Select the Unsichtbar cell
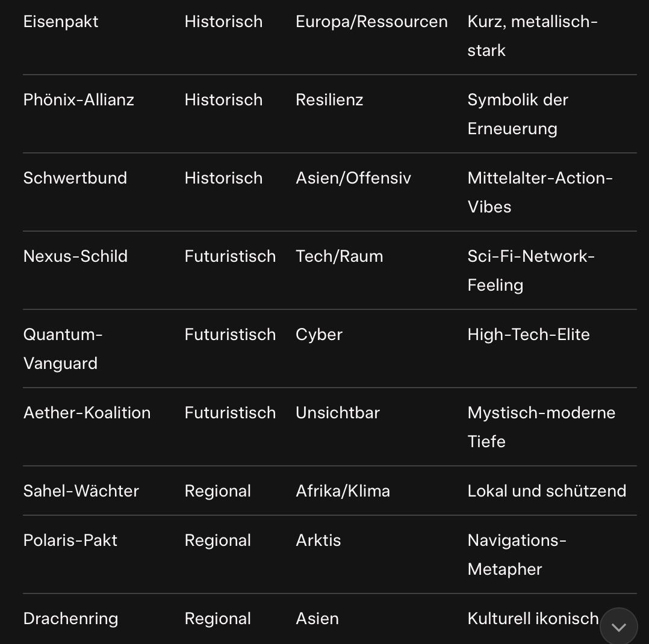 point(338,413)
